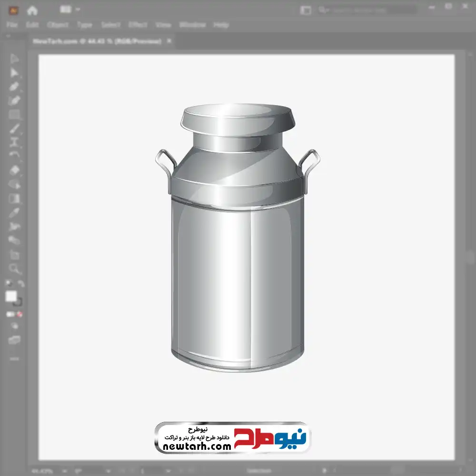
Task: Select the Selection tool arrow
Action: (x=14, y=59)
